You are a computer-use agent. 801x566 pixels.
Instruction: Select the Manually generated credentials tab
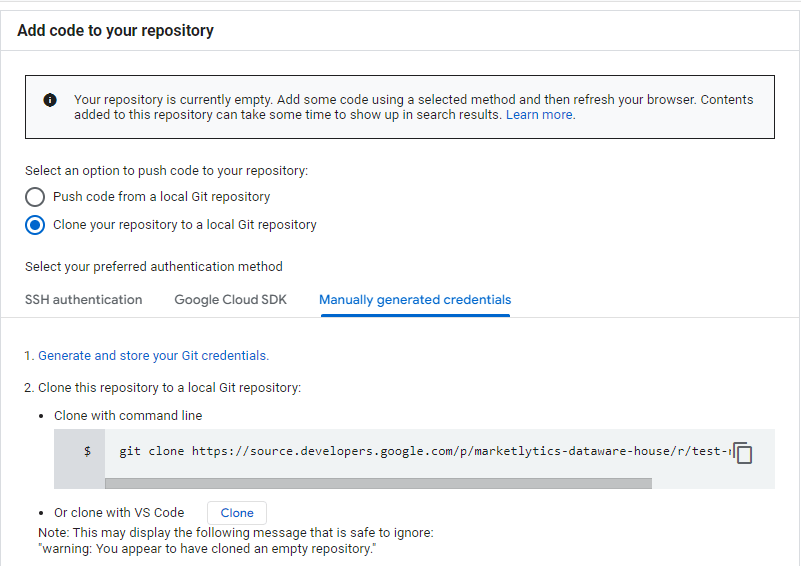click(x=415, y=300)
